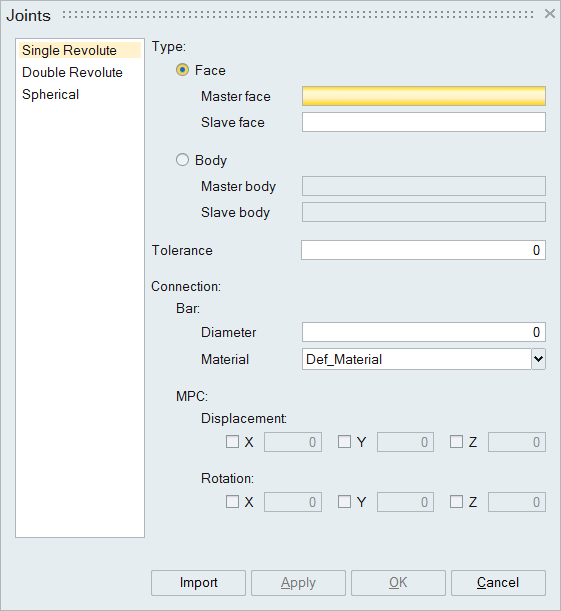This screenshot has width=561, height=611.
Task: Click the Tolerance value field
Action: 423,250
